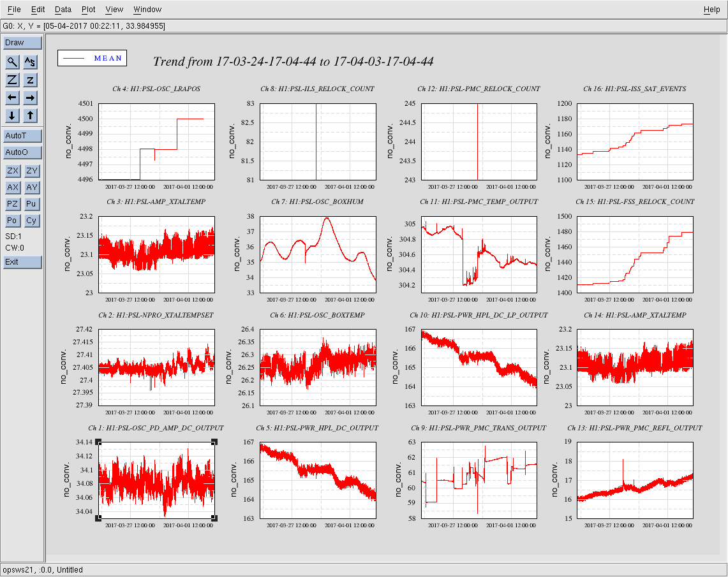Open the Data menu

pyautogui.click(x=63, y=10)
